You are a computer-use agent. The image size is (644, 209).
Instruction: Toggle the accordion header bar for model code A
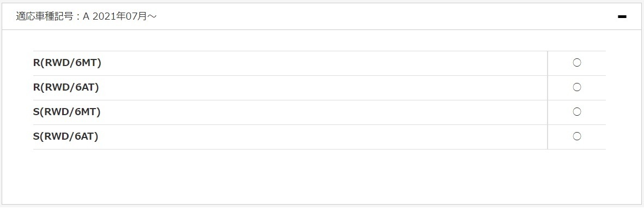322,16
